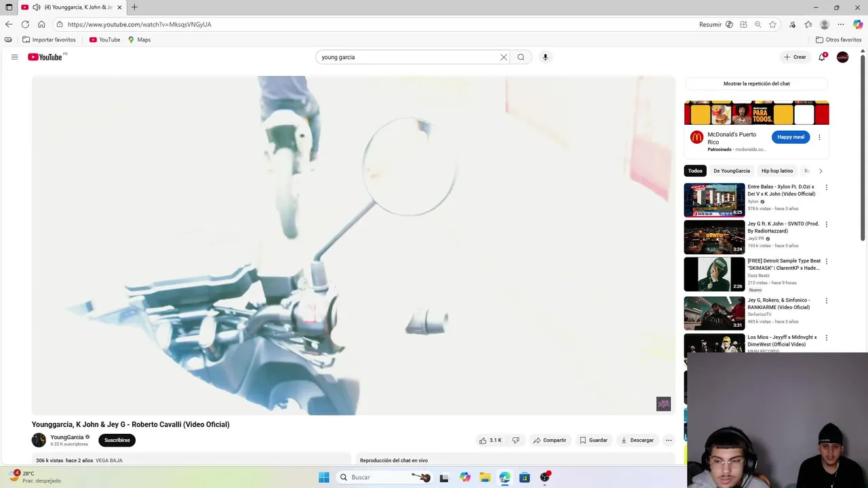Open the Maps bookmark
The height and width of the screenshot is (488, 868).
coord(139,40)
